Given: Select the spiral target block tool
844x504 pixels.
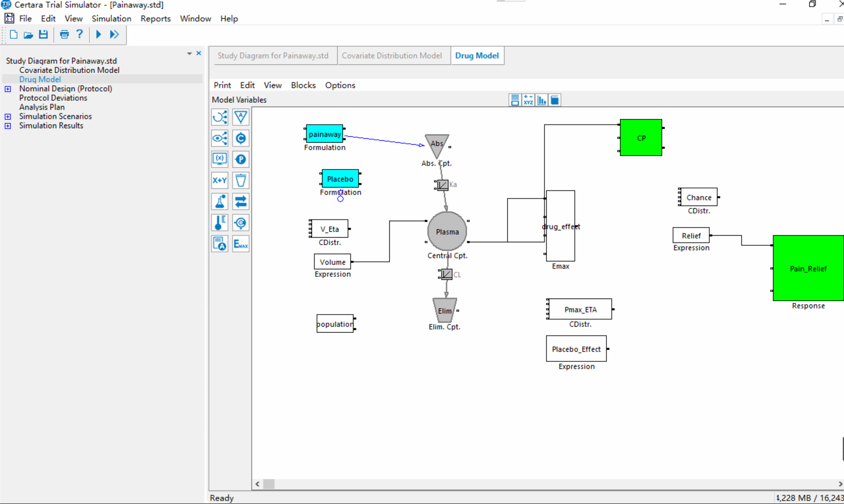Looking at the screenshot, I should (241, 223).
